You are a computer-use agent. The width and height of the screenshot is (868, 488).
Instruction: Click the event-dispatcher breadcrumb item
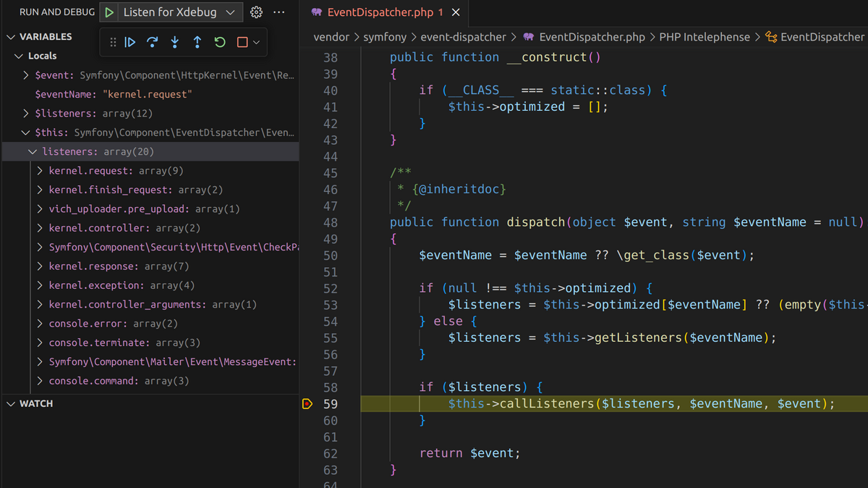pos(465,37)
